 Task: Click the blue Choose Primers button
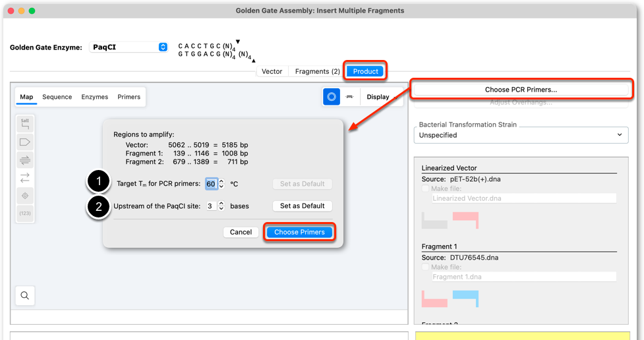[x=299, y=232]
